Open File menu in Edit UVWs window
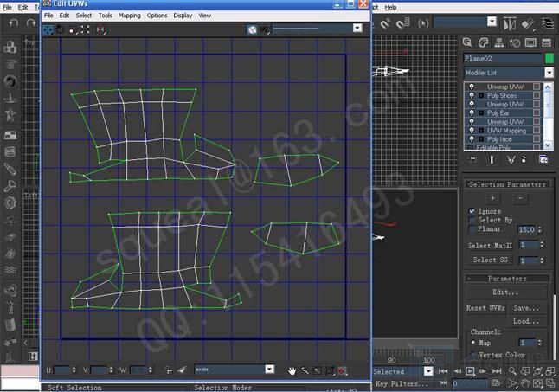Image resolution: width=559 pixels, height=392 pixels. [48, 16]
